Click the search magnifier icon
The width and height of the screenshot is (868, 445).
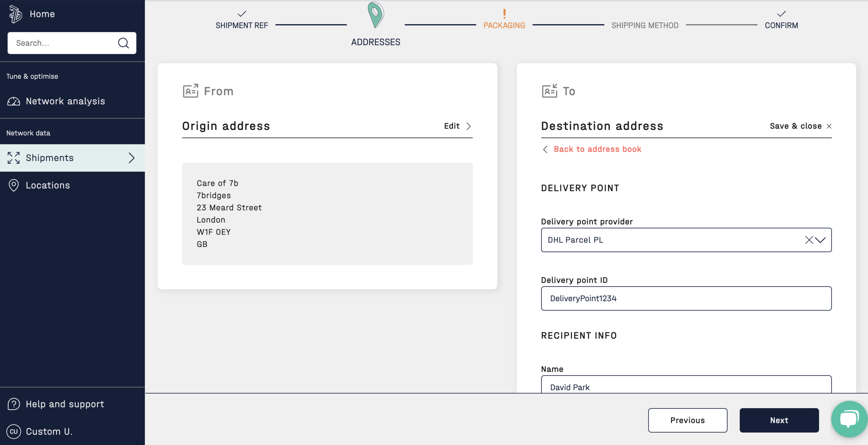pos(123,43)
